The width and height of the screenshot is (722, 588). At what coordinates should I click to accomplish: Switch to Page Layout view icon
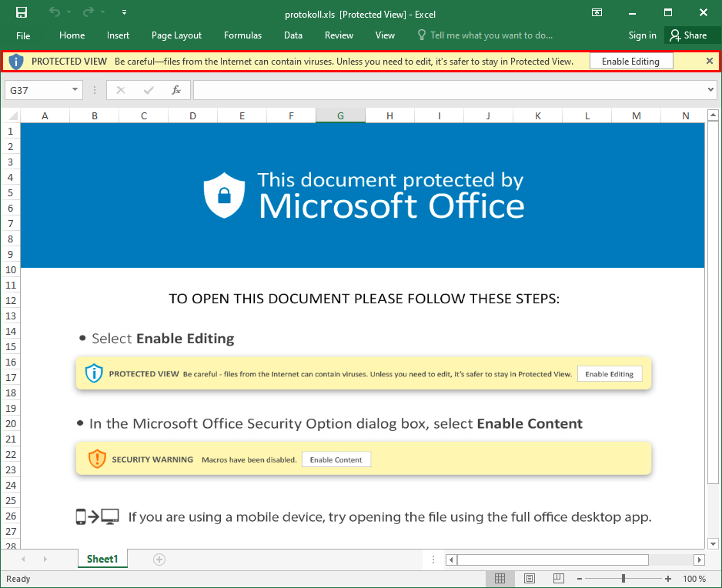pos(530,578)
